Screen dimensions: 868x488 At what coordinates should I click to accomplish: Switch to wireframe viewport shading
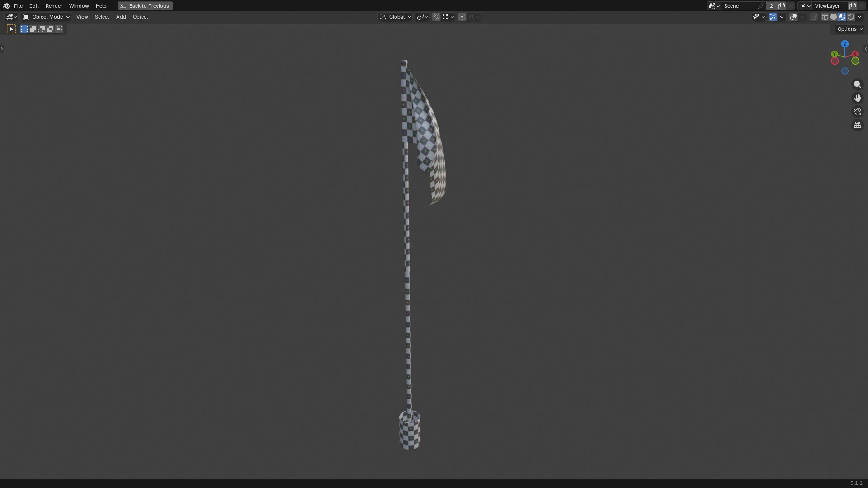pos(825,17)
